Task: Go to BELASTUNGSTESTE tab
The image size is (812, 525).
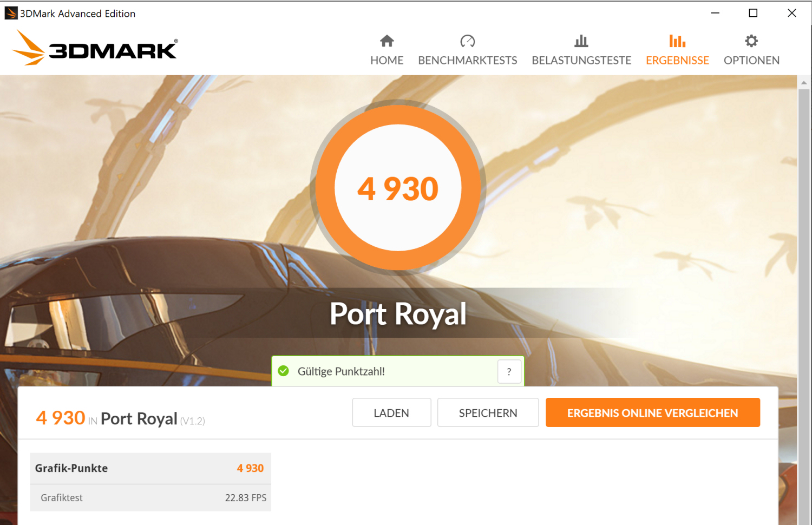Action: click(x=581, y=60)
